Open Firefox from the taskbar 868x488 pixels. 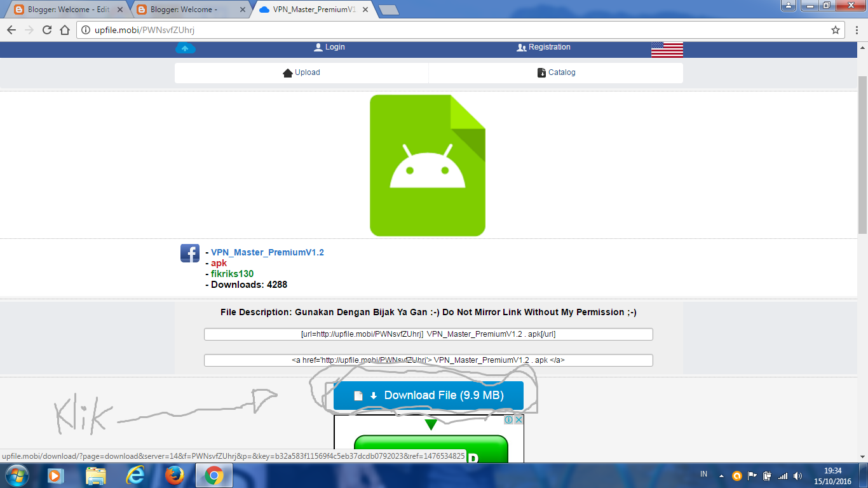[174, 475]
